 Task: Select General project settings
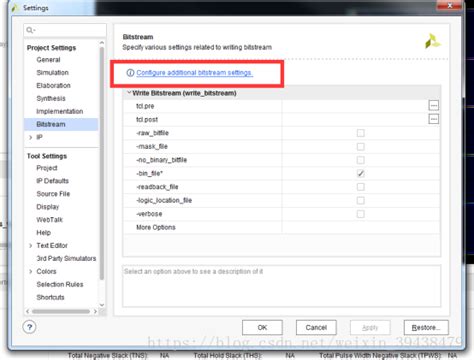pyautogui.click(x=48, y=60)
